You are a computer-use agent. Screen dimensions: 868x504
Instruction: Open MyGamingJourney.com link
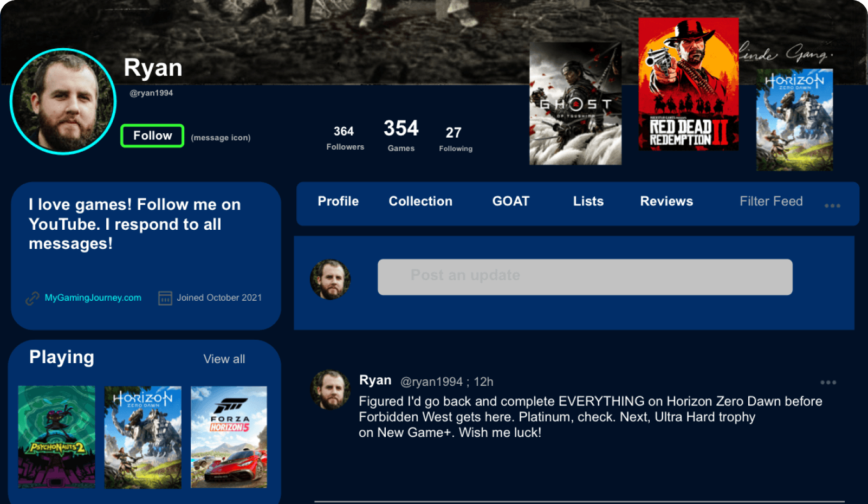(x=93, y=298)
